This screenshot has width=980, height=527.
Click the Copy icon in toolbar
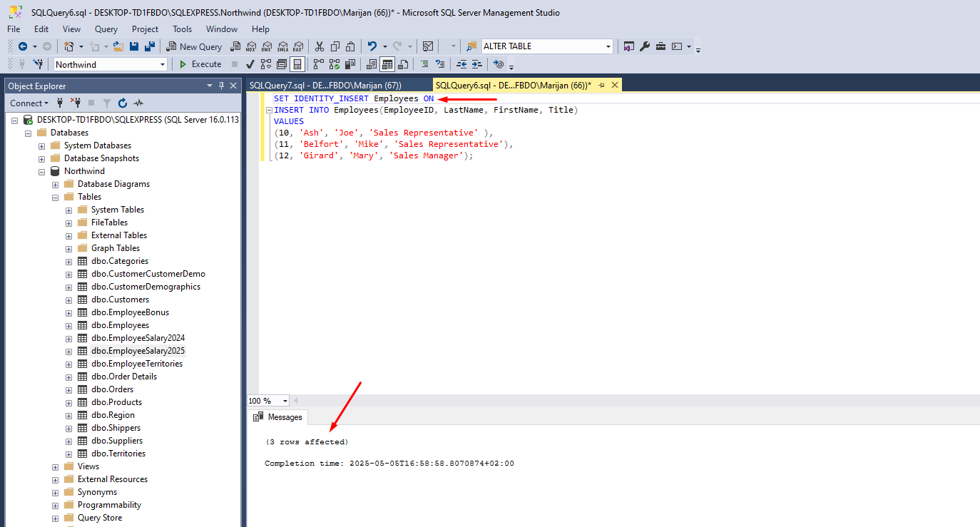[335, 46]
